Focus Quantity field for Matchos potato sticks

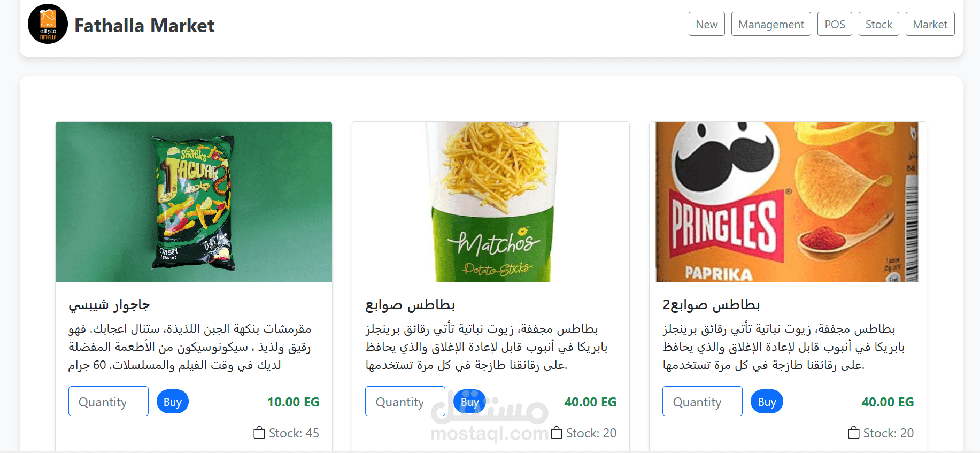[x=405, y=401]
